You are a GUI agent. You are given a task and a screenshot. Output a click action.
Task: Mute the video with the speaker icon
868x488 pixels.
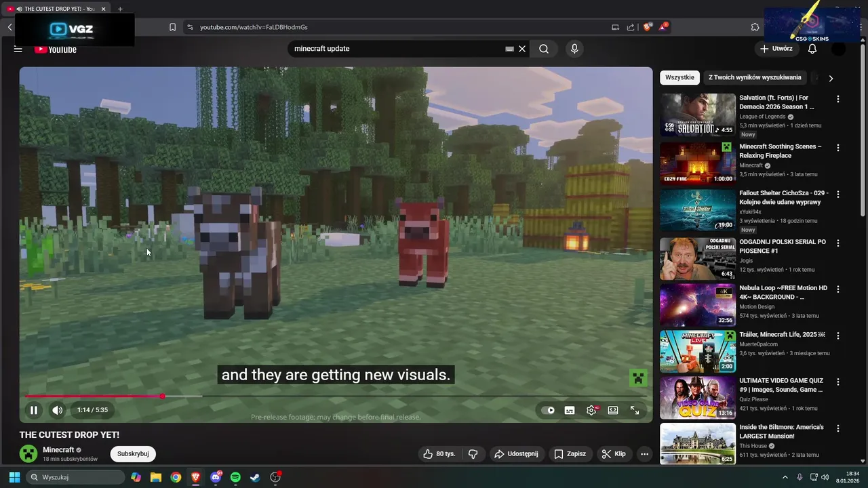coord(58,410)
